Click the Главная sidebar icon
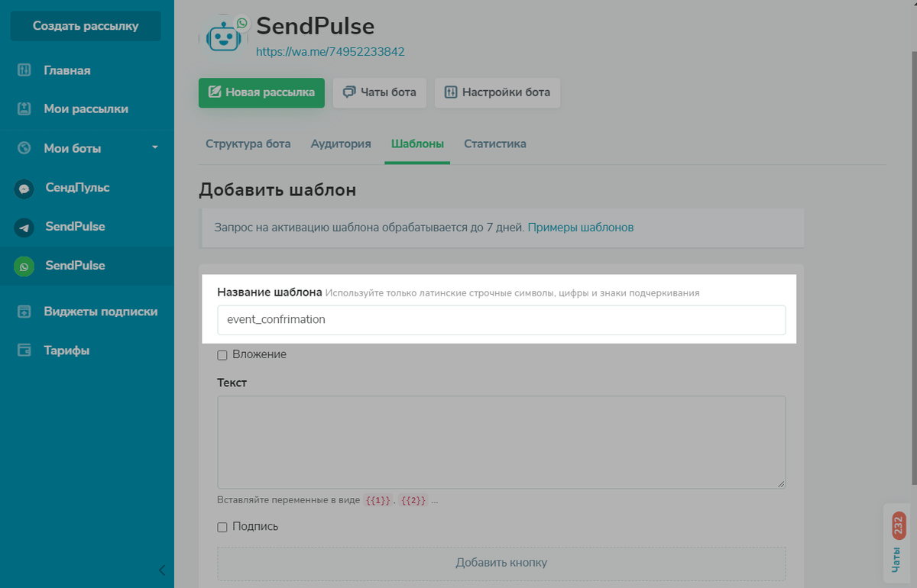Screen dimensions: 917x588 [24, 70]
